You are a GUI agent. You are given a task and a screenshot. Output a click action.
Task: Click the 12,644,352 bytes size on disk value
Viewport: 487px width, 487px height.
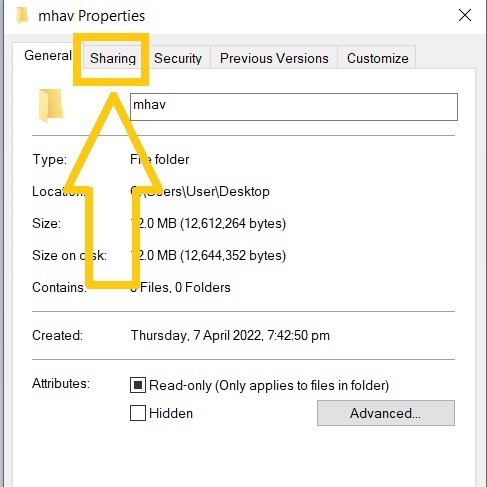click(x=235, y=255)
